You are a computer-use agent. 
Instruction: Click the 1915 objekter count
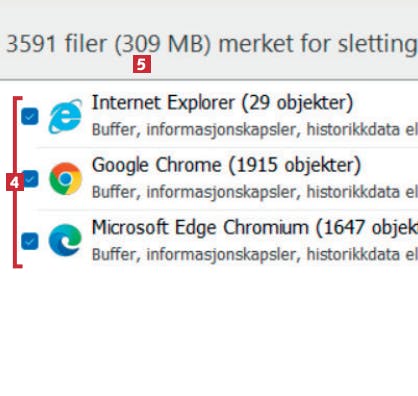click(x=295, y=165)
